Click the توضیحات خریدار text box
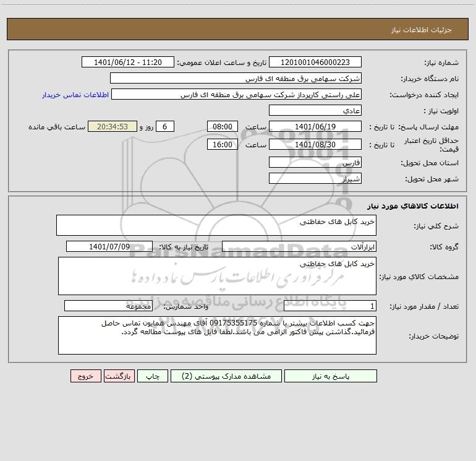 [x=217, y=335]
